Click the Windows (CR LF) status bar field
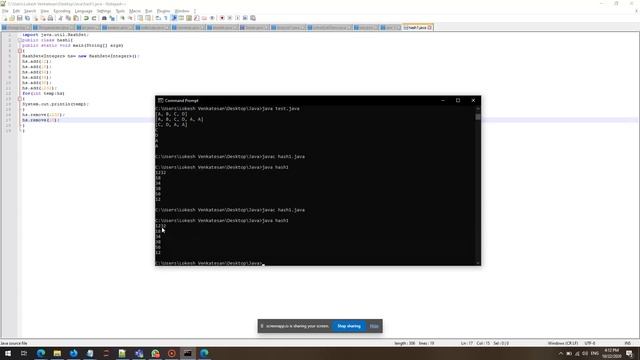 tap(562, 343)
